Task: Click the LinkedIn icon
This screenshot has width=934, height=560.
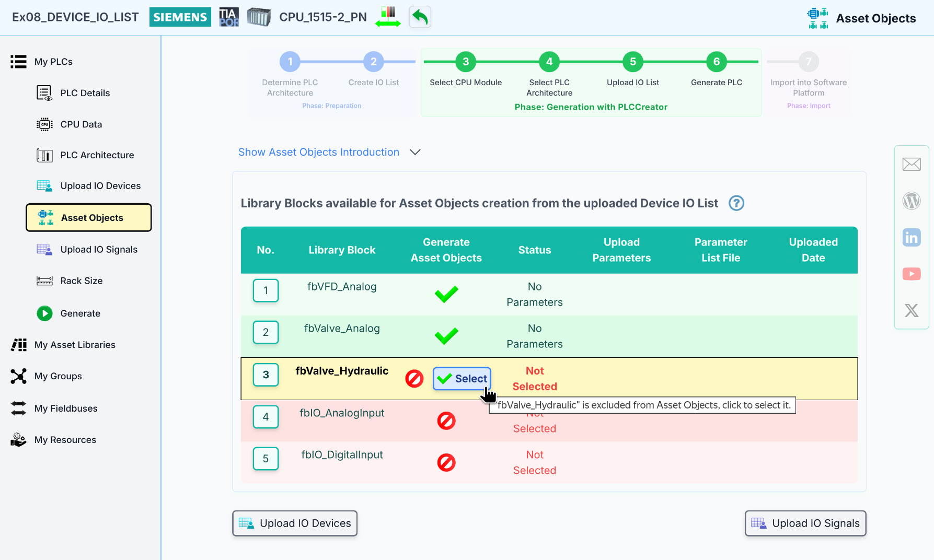Action: click(911, 238)
